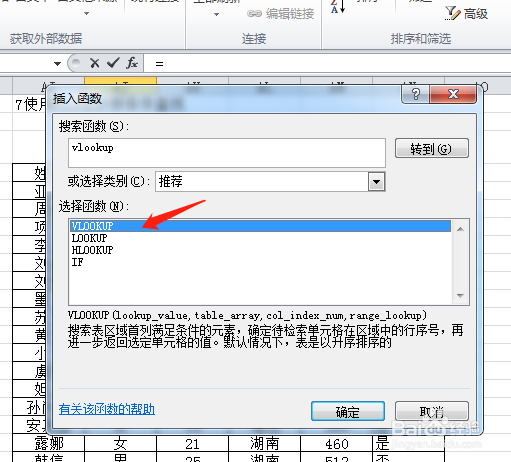Image resolution: width=511 pixels, height=462 pixels.
Task: Click the 高级 advanced filter icon
Action: (453, 13)
